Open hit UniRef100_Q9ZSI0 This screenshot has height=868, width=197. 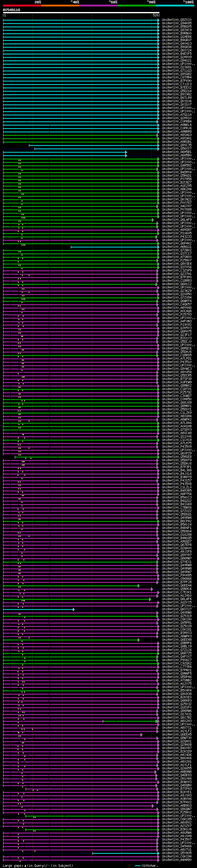176,20
